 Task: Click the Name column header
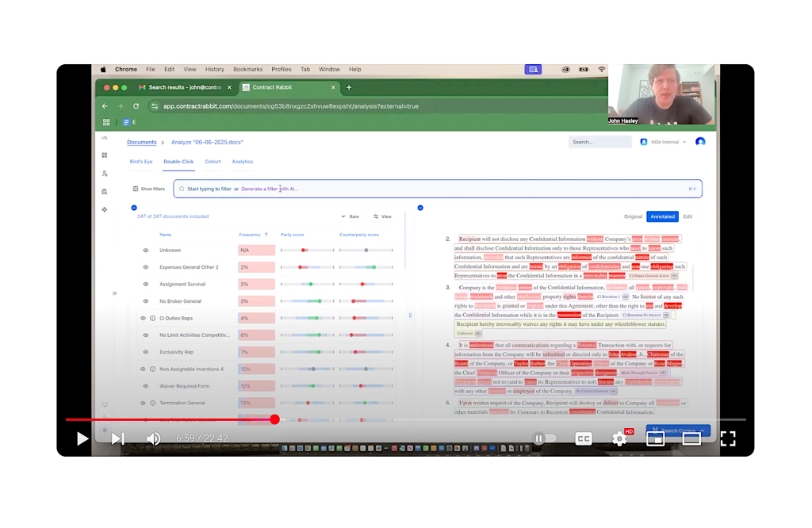[165, 235]
